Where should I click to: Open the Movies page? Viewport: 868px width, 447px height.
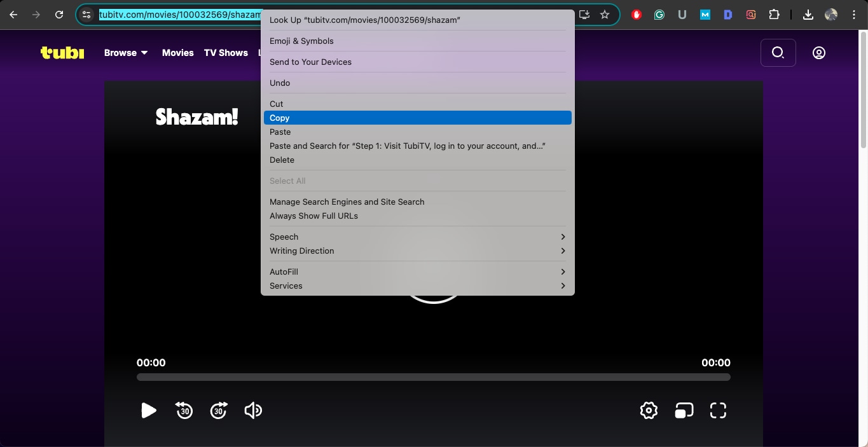coord(177,53)
